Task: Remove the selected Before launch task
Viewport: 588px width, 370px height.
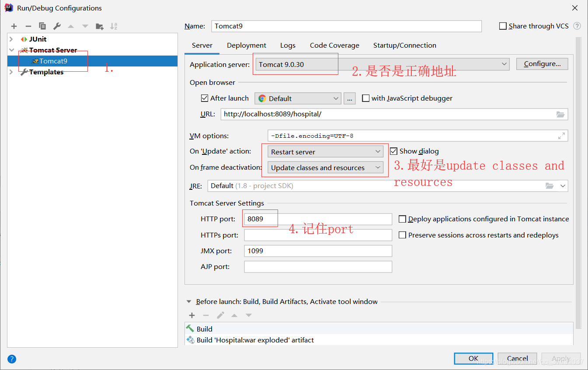Action: [206, 315]
